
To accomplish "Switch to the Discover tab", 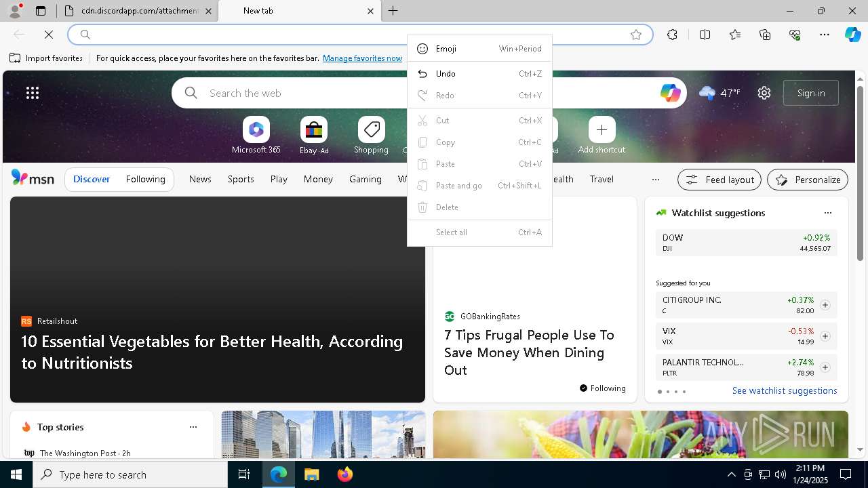I will coord(92,179).
